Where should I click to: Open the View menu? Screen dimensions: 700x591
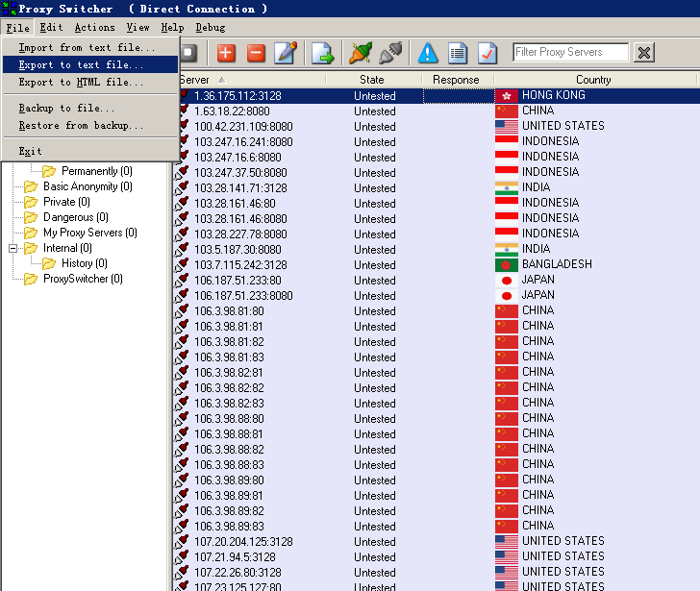[x=137, y=28]
